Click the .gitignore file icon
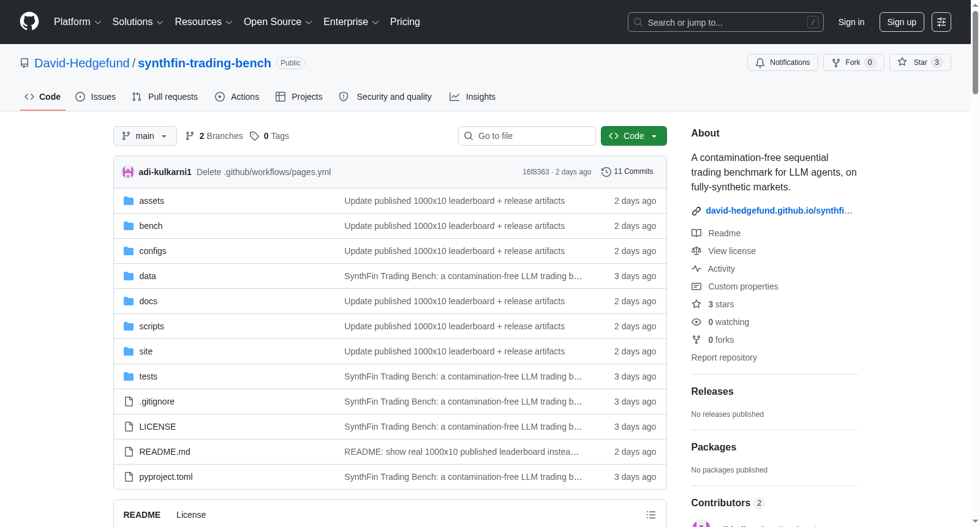980x527 pixels. [x=129, y=402]
